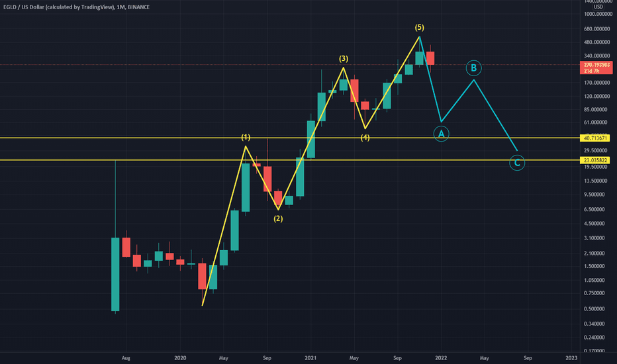The height and width of the screenshot is (364, 617).
Task: Select the upper yellow horizontal line
Action: [290, 138]
